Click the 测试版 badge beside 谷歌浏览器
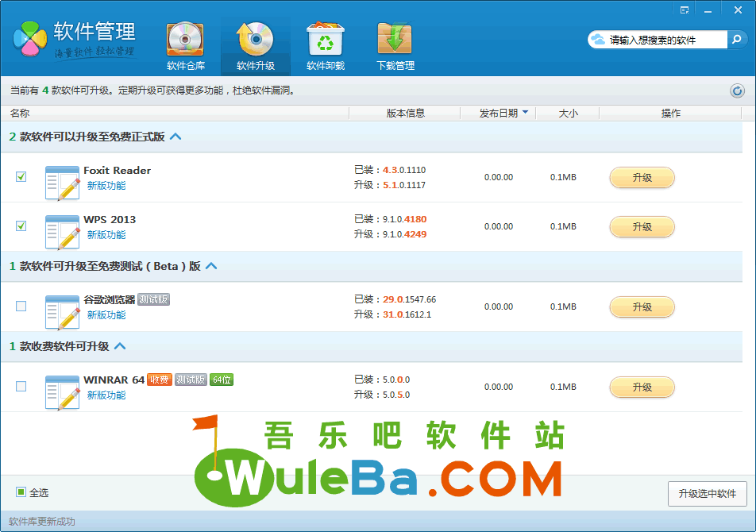756x532 pixels. (154, 299)
